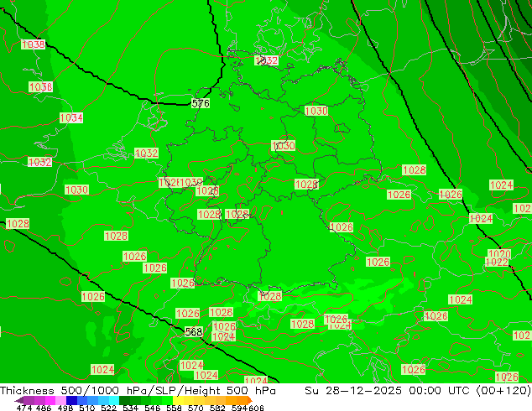The height and width of the screenshot is (411, 532).
Task: Select the light pink legend color swatch
Action: (x=60, y=400)
